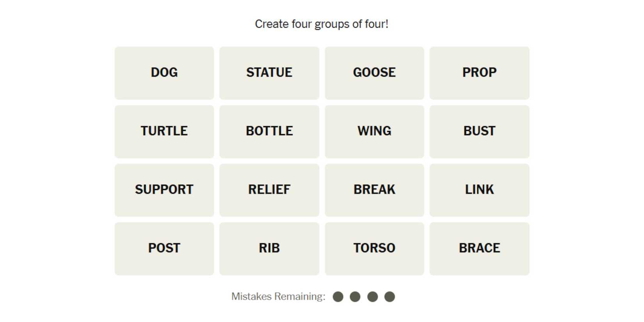Click the BOTTLE card
This screenshot has width=644, height=322.
(x=269, y=132)
